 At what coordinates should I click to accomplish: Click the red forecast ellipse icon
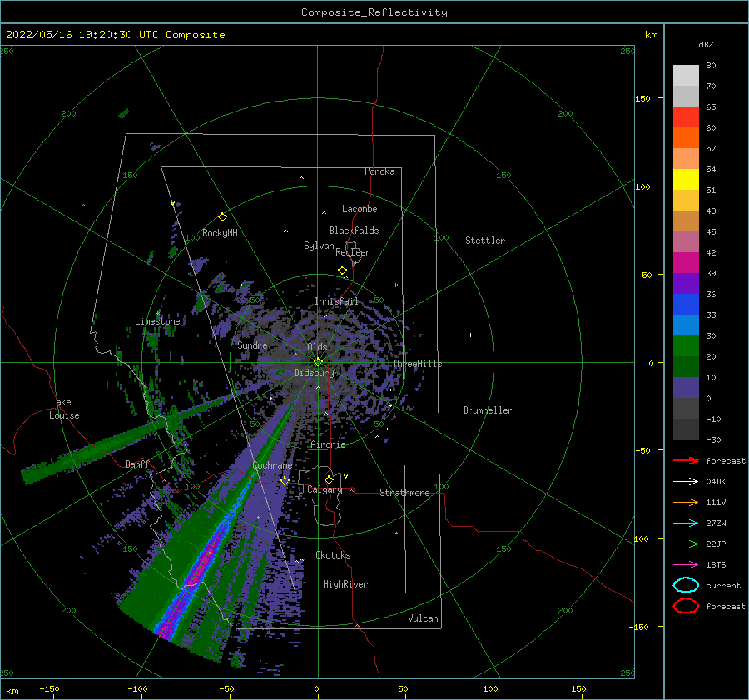click(x=686, y=606)
